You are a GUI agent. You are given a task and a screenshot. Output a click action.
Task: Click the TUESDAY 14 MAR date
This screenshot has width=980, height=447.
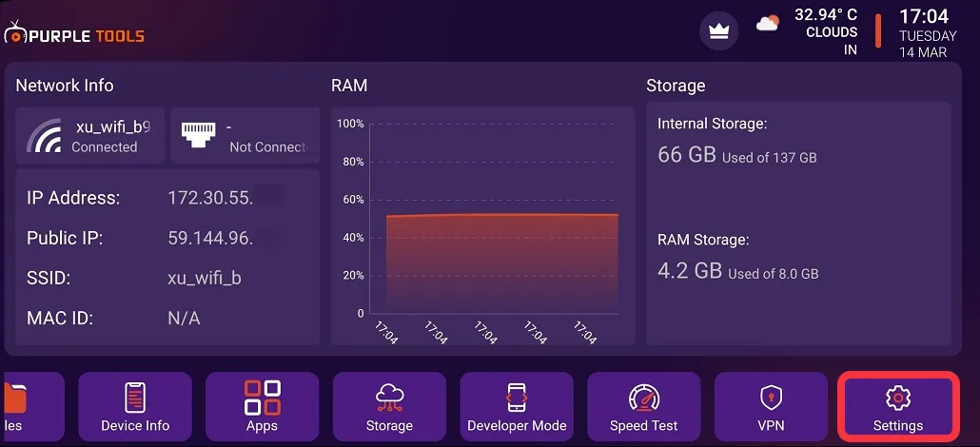point(928,44)
